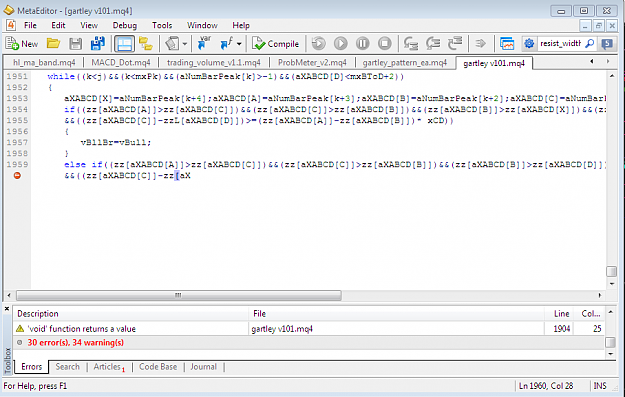Open a file with folder icon
This screenshot has width=625, height=397.
[x=53, y=44]
